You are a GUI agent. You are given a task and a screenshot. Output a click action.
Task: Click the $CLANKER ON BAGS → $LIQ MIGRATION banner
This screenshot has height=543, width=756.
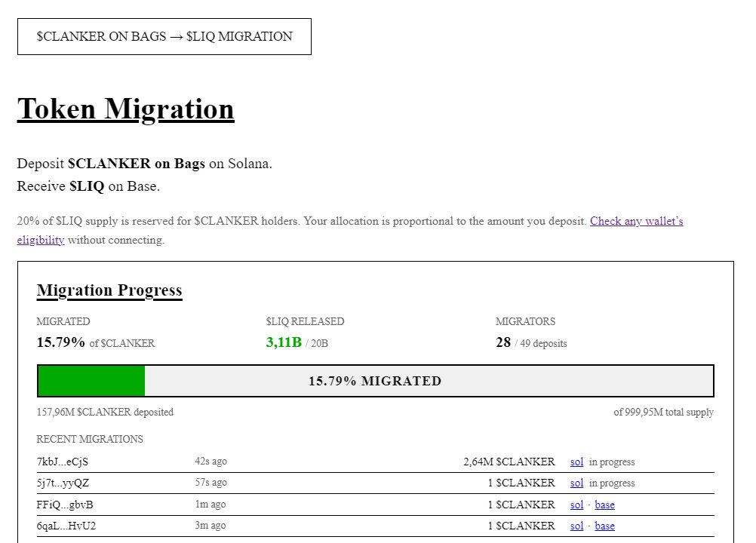[x=163, y=36]
